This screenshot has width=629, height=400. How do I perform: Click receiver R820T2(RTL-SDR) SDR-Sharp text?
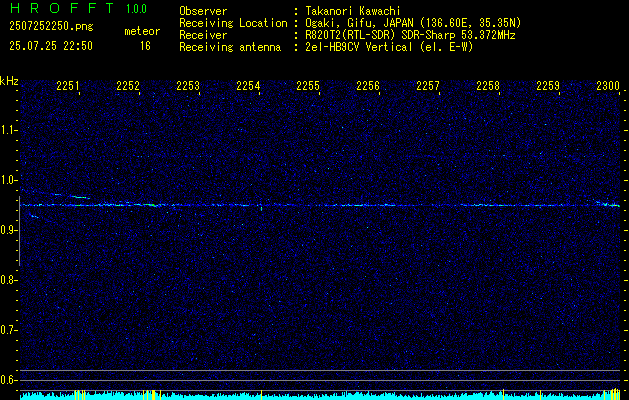click(410, 35)
